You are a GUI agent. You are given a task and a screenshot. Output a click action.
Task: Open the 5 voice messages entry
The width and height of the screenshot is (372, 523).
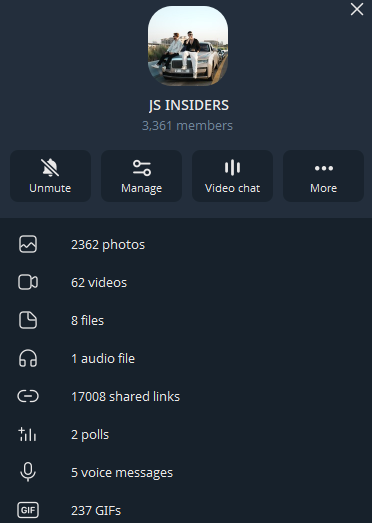tap(186, 473)
